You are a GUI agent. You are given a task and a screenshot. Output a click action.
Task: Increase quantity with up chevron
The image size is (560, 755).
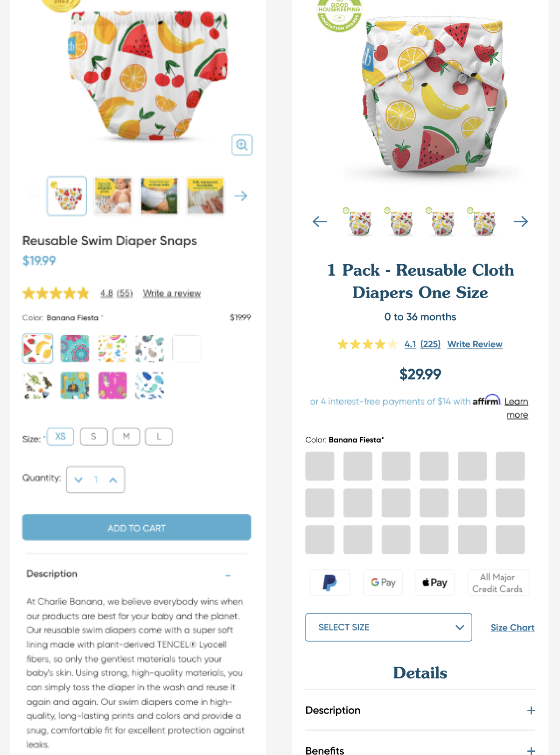click(113, 480)
